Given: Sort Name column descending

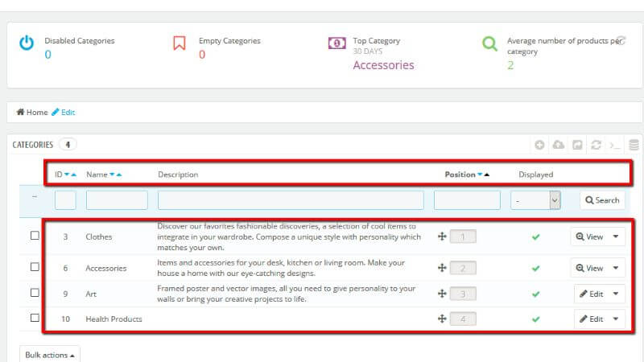Looking at the screenshot, I should (112, 175).
